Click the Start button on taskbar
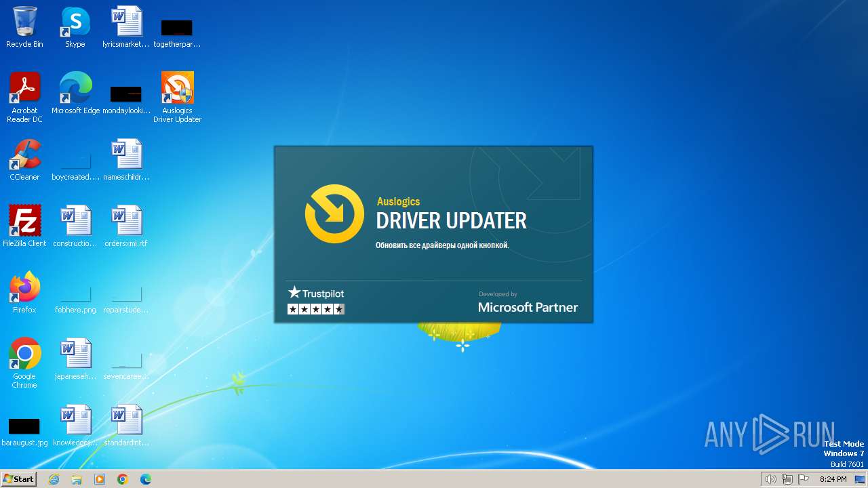868x488 pixels. coord(19,479)
